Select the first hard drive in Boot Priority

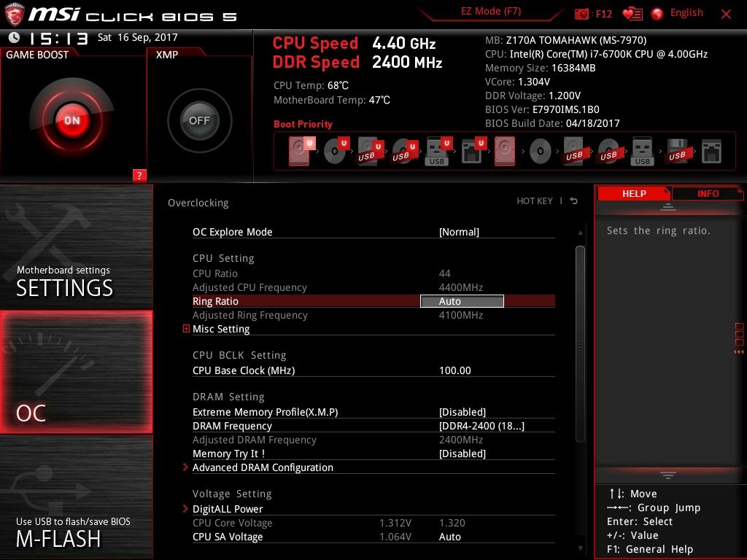click(x=298, y=151)
